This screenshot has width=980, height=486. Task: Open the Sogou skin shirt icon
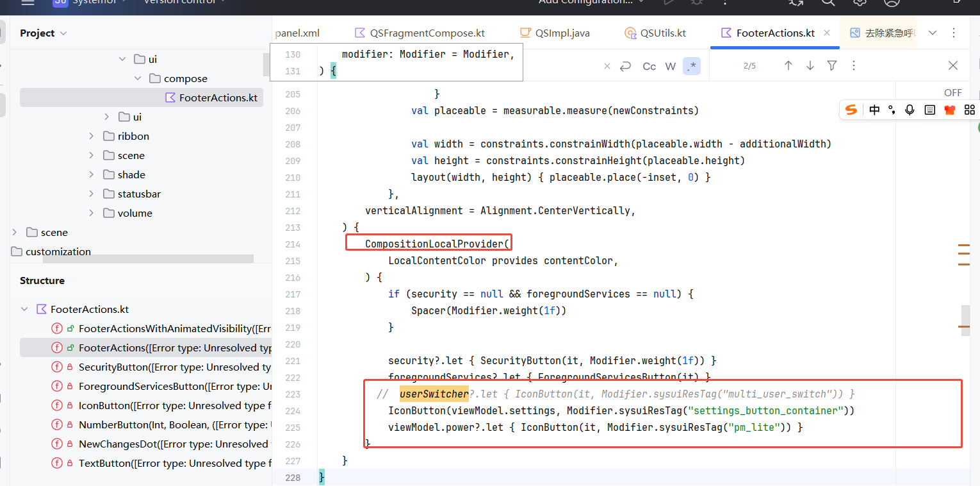(x=950, y=110)
